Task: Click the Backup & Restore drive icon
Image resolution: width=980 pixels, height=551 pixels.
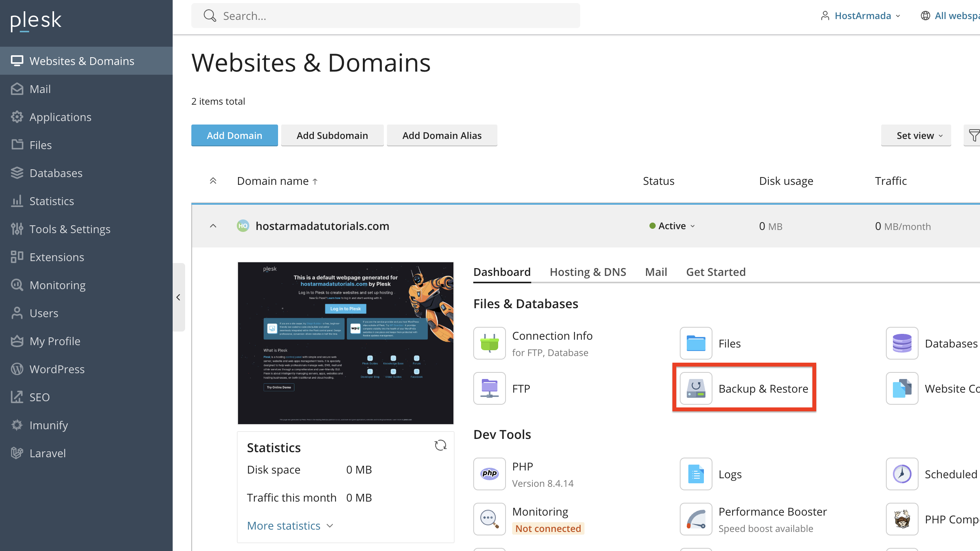Action: pyautogui.click(x=696, y=388)
